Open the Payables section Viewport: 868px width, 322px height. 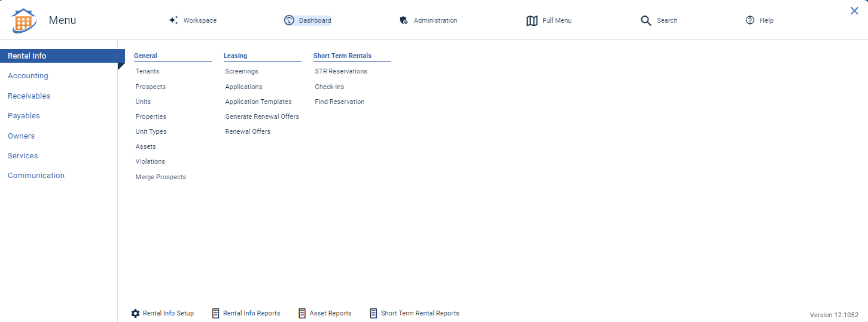(x=24, y=116)
